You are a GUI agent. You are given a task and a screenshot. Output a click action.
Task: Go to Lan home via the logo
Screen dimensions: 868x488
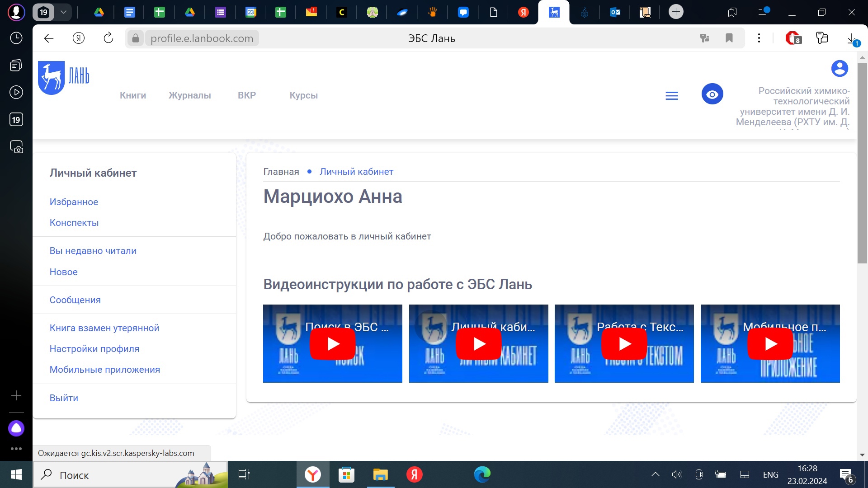point(64,77)
